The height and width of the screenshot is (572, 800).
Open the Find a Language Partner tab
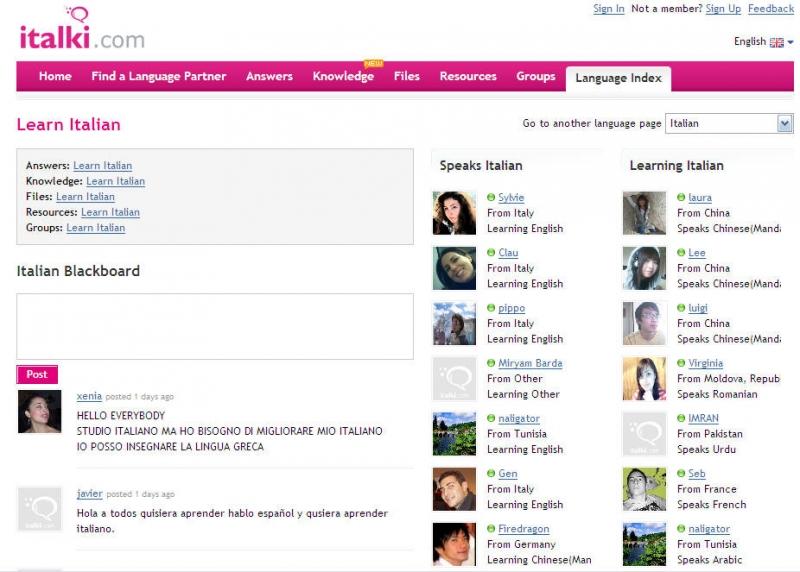click(x=158, y=77)
